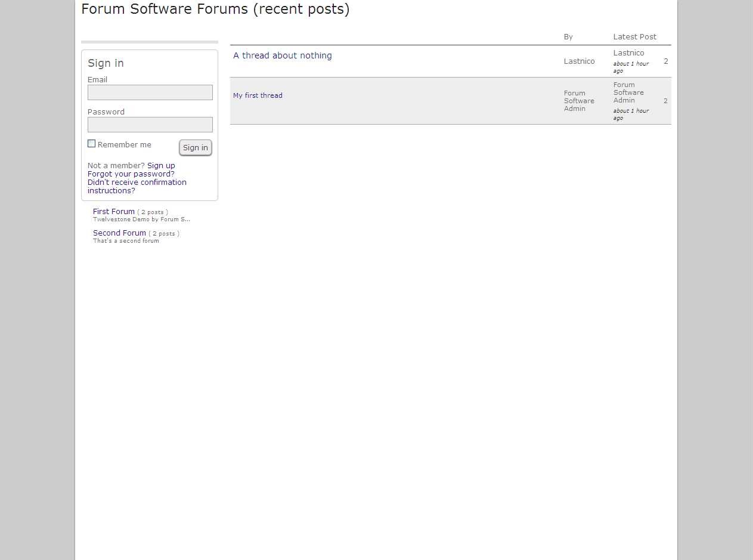
Task: Click the Email input field
Action: (x=150, y=92)
